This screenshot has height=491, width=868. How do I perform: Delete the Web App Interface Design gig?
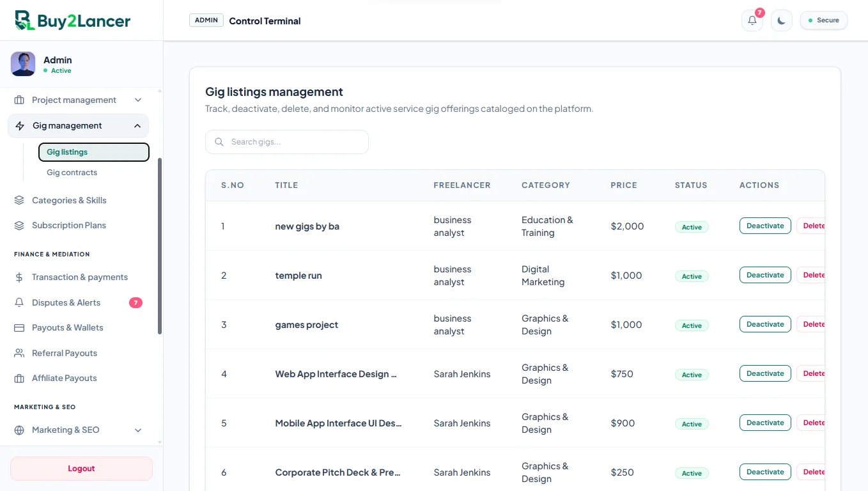[811, 373]
